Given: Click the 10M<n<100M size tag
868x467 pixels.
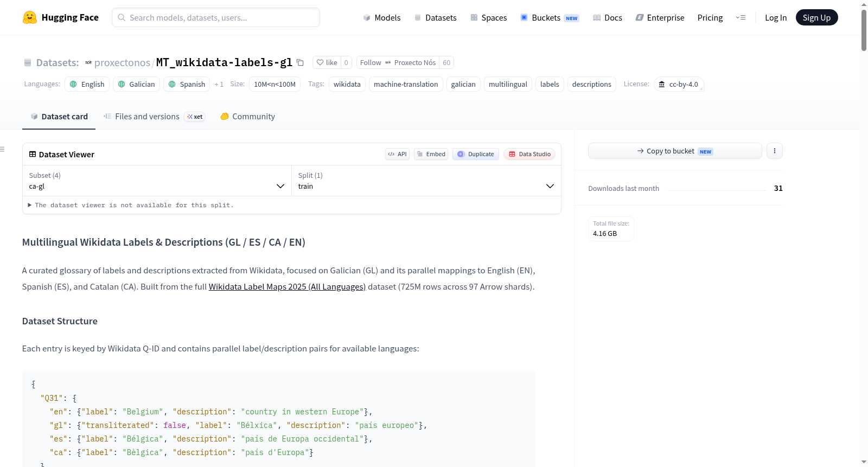Looking at the screenshot, I should pos(275,84).
